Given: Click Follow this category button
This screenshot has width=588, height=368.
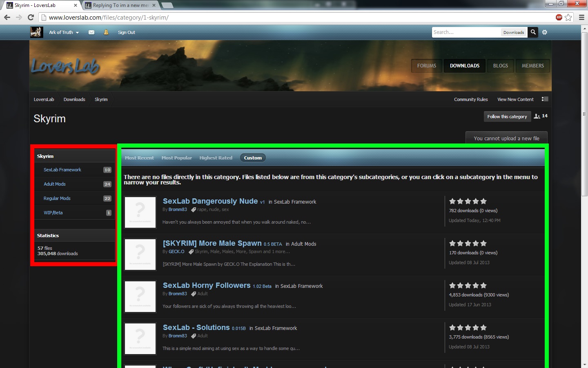Looking at the screenshot, I should point(507,117).
